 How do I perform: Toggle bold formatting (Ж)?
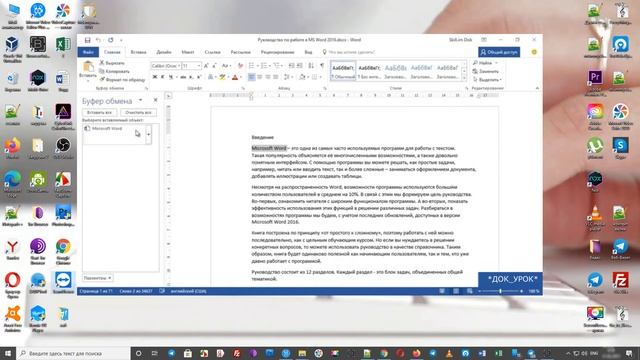click(x=155, y=77)
